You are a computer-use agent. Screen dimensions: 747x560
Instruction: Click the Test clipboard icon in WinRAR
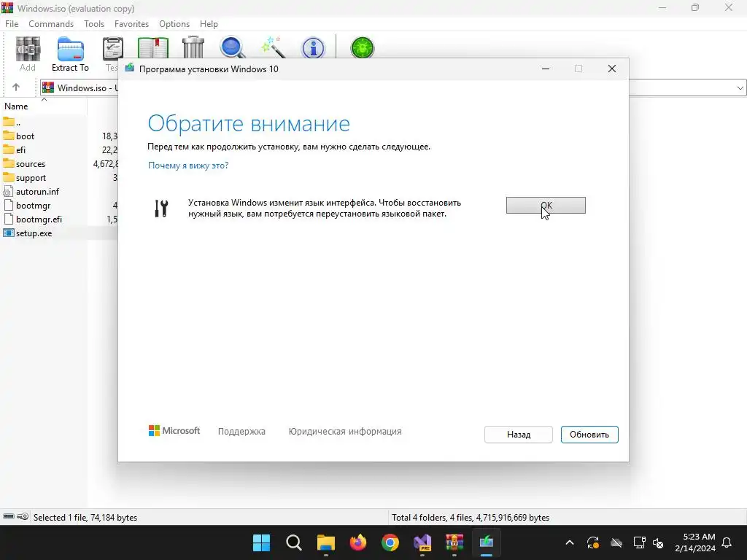113,49
